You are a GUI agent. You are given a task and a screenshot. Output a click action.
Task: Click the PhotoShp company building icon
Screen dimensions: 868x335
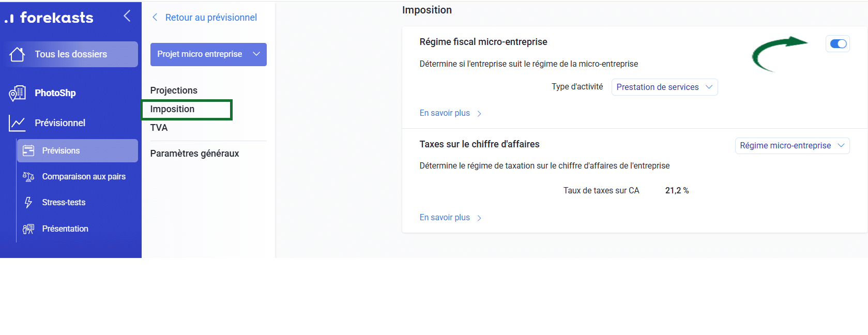[17, 93]
